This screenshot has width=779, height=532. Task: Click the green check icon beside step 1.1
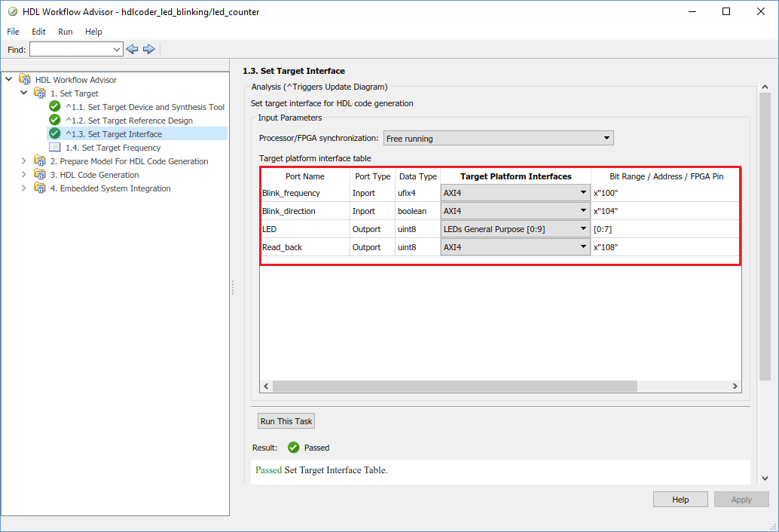click(55, 107)
